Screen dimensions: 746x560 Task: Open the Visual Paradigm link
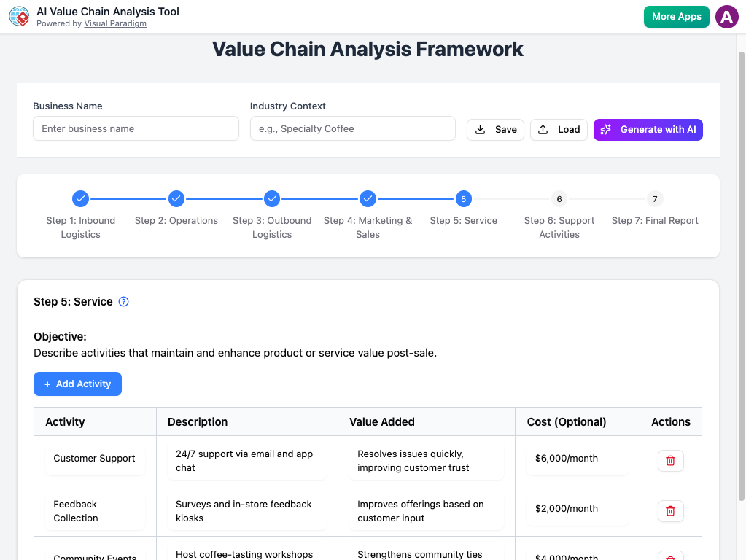(115, 23)
